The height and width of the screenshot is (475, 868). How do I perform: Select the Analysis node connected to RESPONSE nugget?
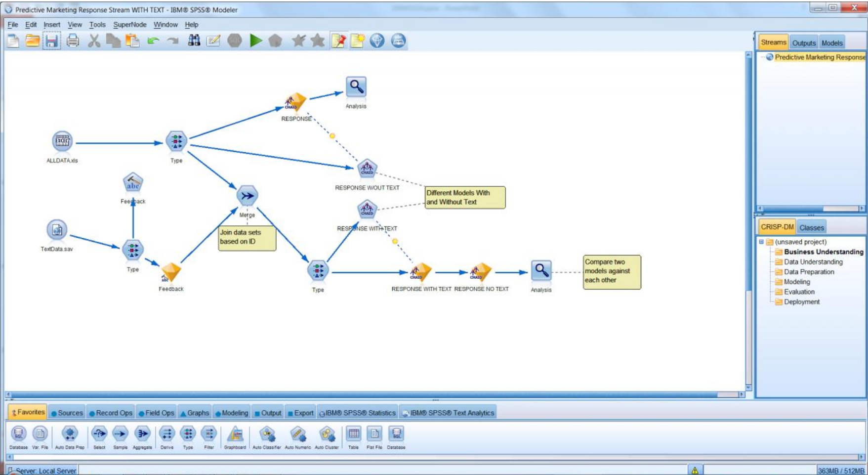coord(356,87)
